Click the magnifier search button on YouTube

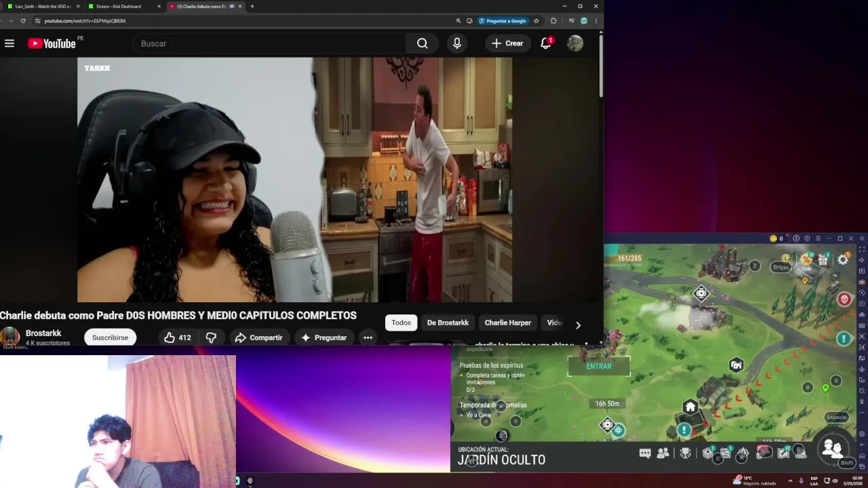(x=422, y=43)
